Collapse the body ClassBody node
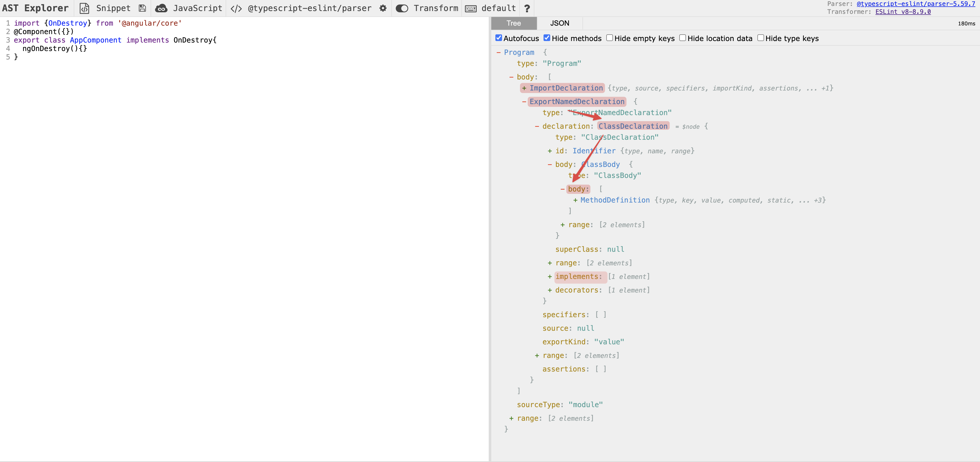The image size is (980, 462). 550,165
